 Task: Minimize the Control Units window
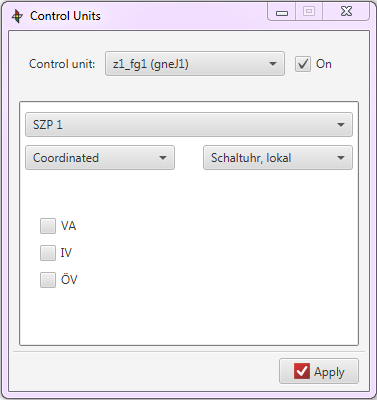pos(282,12)
